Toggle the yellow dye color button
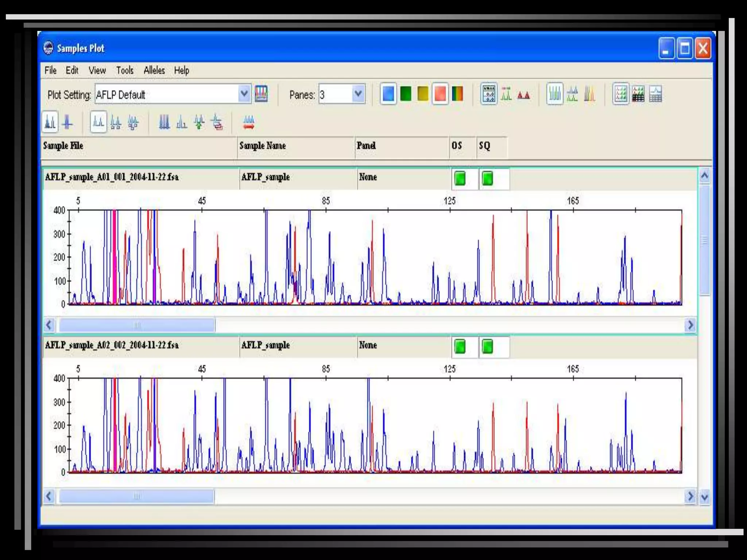Screen dimensions: 747x560 [423, 94]
